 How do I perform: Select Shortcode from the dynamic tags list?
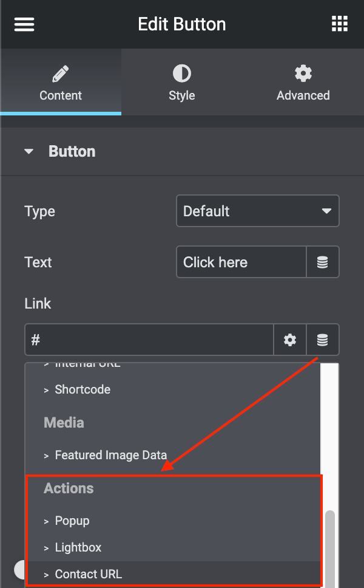pyautogui.click(x=83, y=390)
